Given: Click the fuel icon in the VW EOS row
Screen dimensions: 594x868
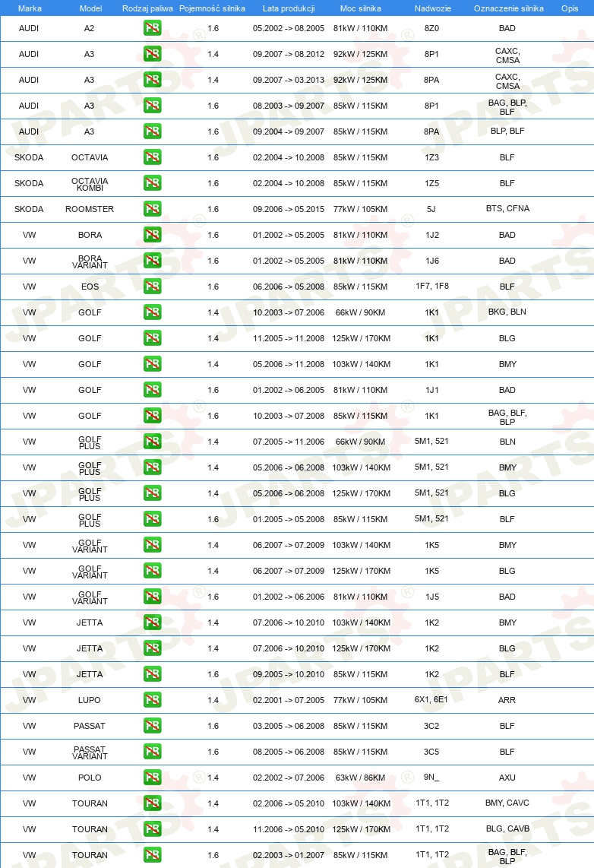Looking at the screenshot, I should 152,287.
